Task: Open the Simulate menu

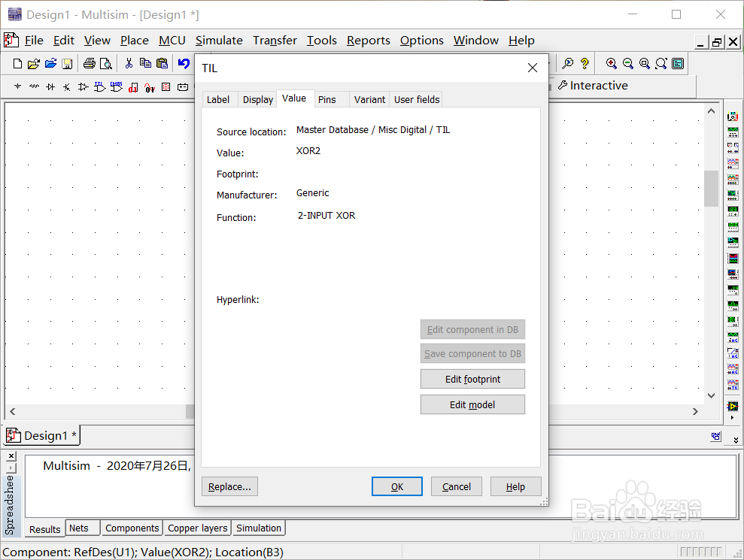Action: point(219,41)
